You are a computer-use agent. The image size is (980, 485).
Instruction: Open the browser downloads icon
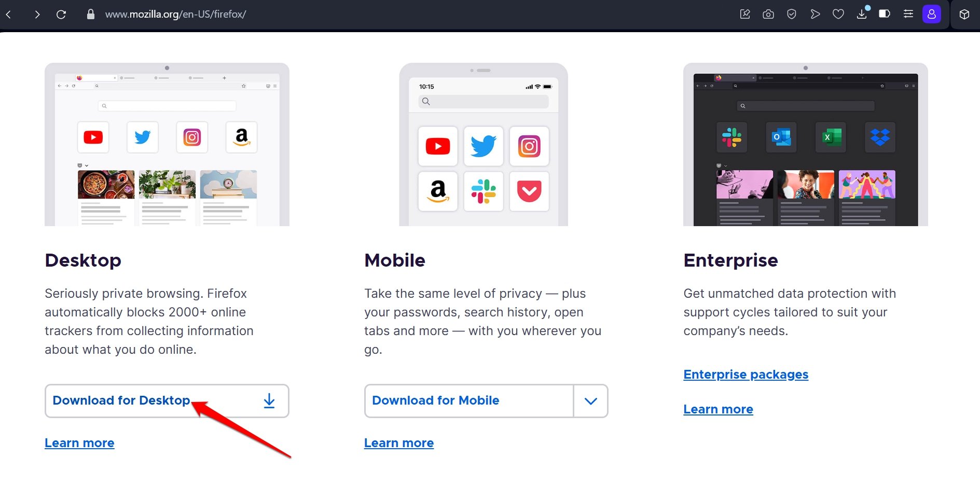coord(862,15)
